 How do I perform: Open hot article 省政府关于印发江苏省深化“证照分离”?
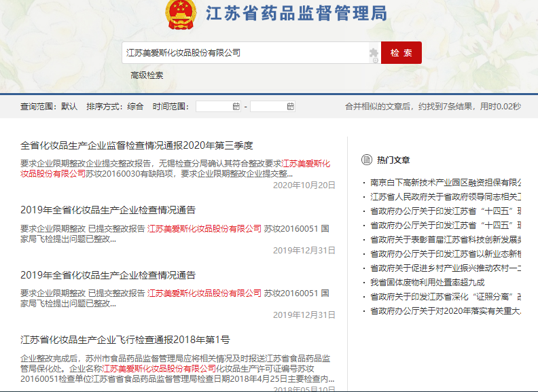click(446, 297)
